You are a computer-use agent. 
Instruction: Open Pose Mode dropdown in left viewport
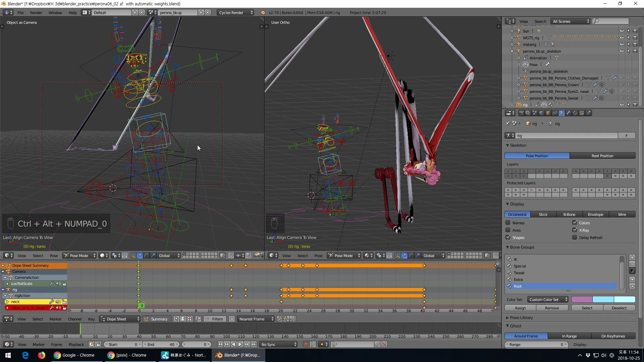[x=79, y=255]
